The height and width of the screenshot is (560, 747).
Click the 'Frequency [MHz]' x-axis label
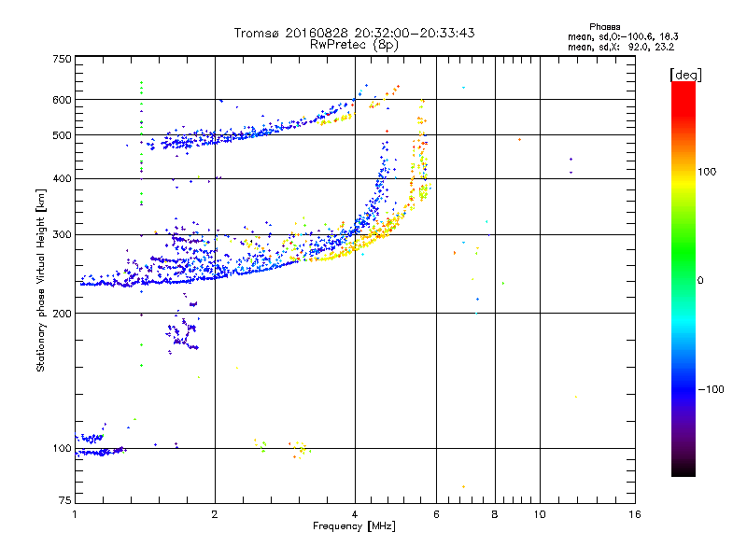(x=354, y=526)
